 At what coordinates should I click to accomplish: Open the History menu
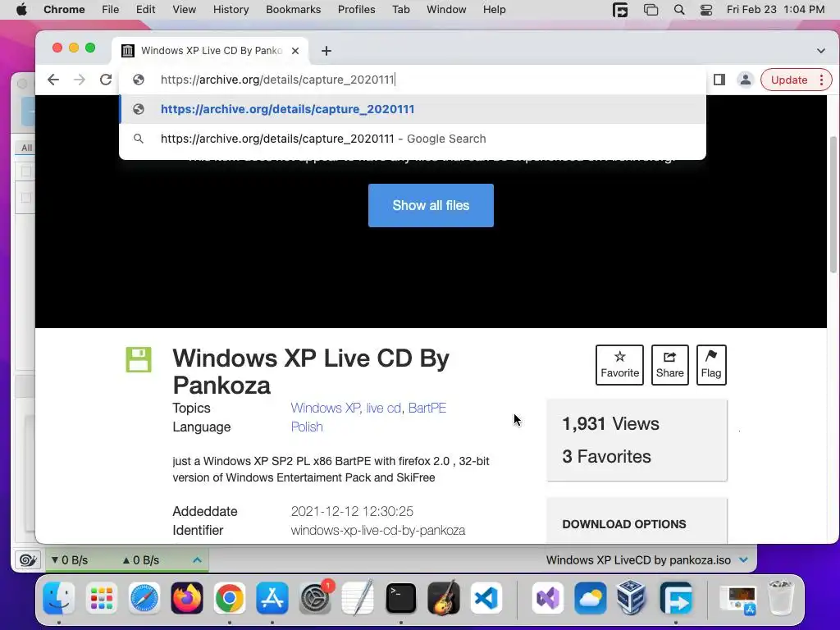(x=231, y=10)
